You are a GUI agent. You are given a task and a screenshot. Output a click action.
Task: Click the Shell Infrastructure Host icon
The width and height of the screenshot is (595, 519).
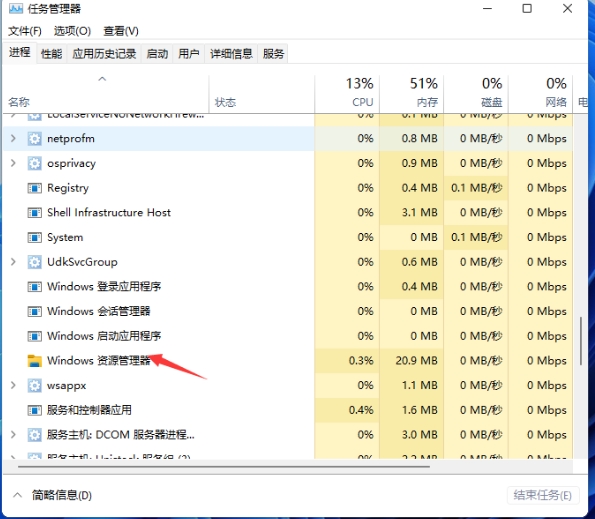click(x=35, y=213)
